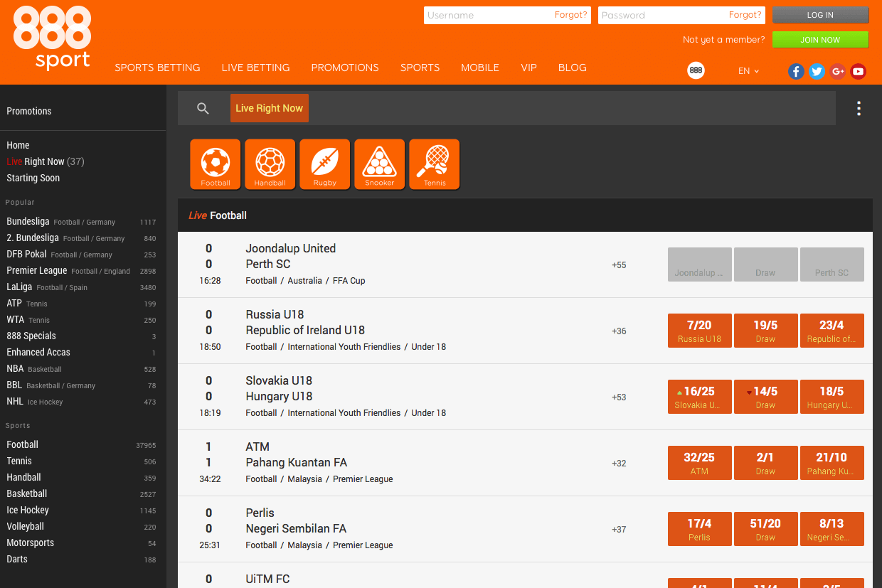Pick the Tennis sport icon tile
Image resolution: width=882 pixels, height=588 pixels.
tap(434, 164)
